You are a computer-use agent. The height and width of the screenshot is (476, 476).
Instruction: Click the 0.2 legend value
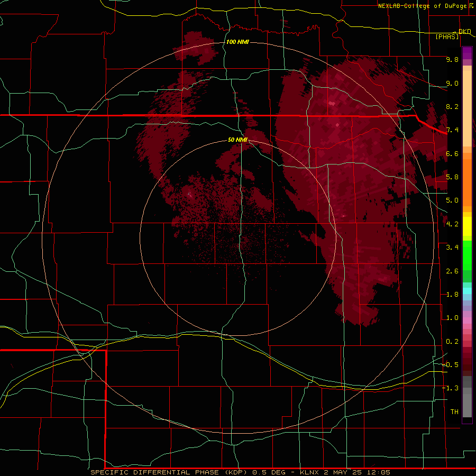point(452,342)
